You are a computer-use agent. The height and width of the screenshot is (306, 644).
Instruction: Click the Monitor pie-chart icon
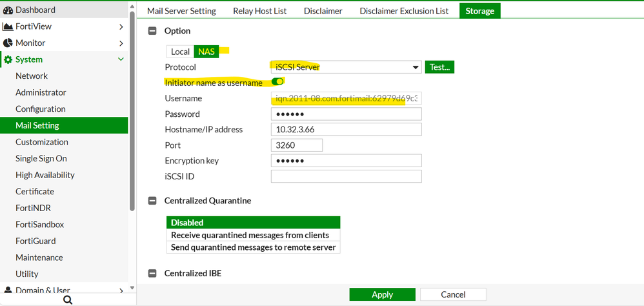[8, 43]
